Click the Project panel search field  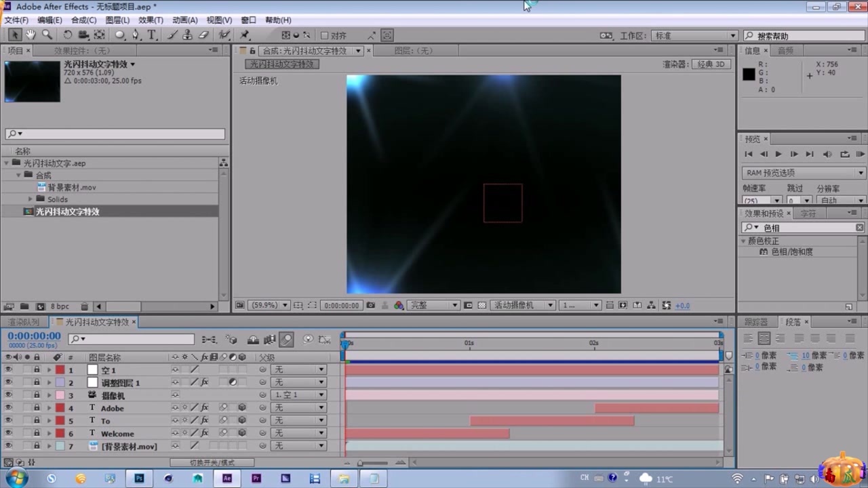115,134
